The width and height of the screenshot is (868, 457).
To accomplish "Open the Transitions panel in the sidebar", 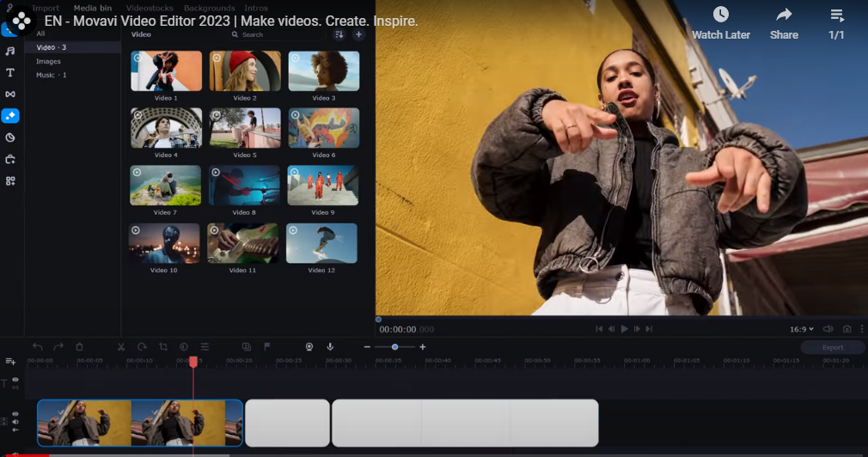I will [10, 94].
